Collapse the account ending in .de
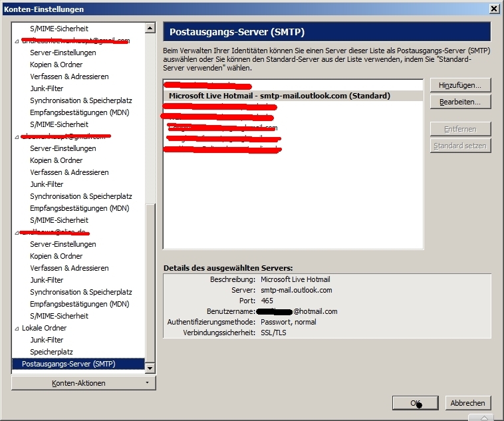Screen dimensions: 504x421 [x=17, y=233]
